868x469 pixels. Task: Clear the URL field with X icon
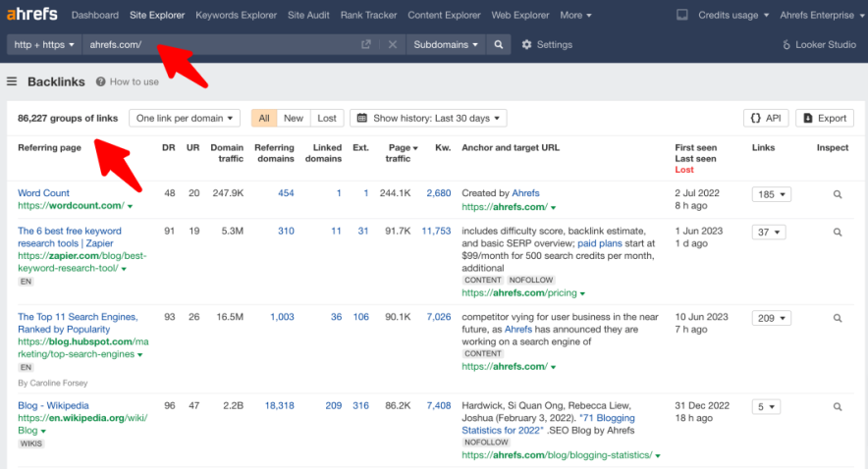(392, 45)
